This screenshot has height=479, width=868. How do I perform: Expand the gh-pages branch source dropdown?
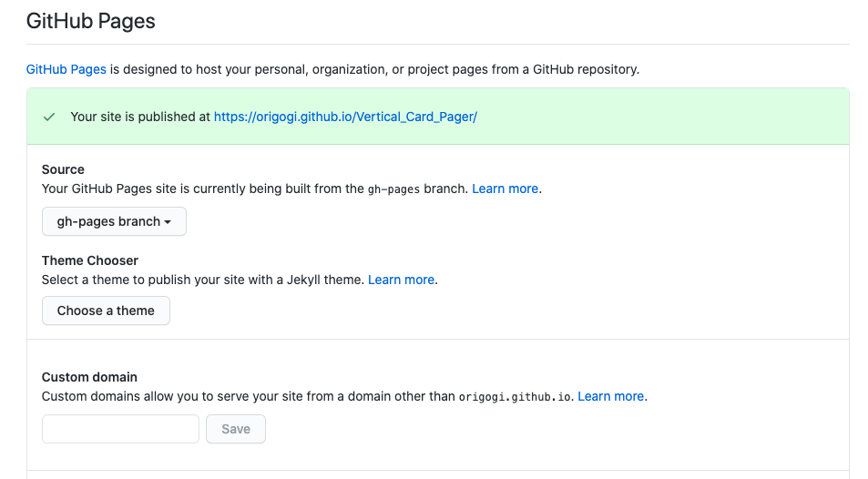click(x=114, y=221)
